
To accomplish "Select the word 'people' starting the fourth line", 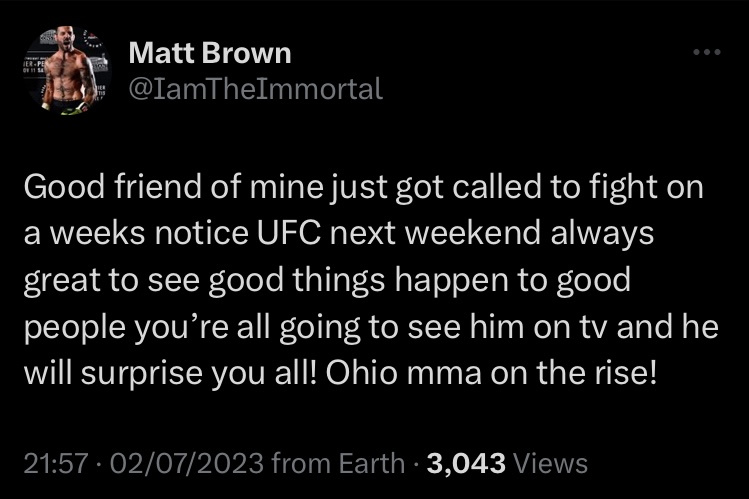I will coord(74,328).
